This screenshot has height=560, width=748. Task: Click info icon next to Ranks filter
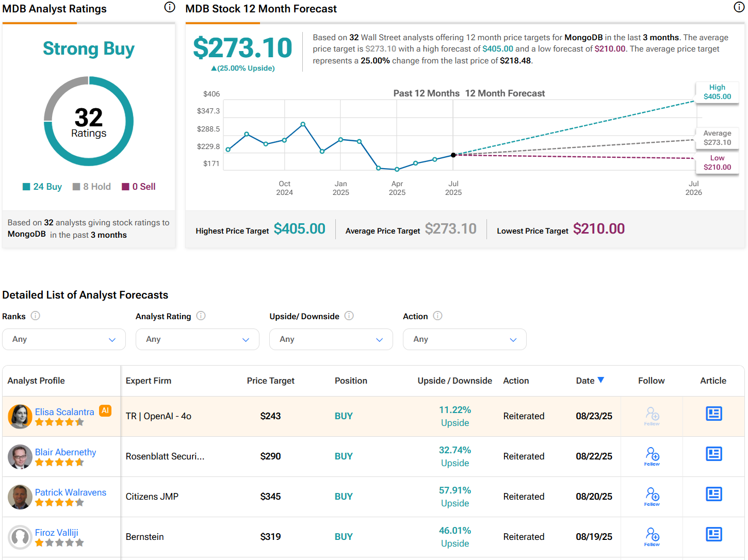(x=35, y=316)
